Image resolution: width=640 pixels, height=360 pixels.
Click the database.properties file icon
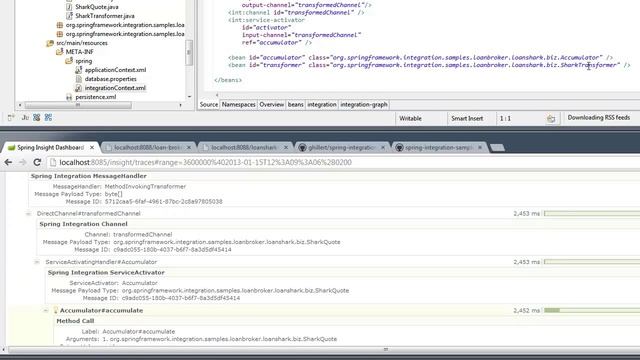click(x=78, y=79)
